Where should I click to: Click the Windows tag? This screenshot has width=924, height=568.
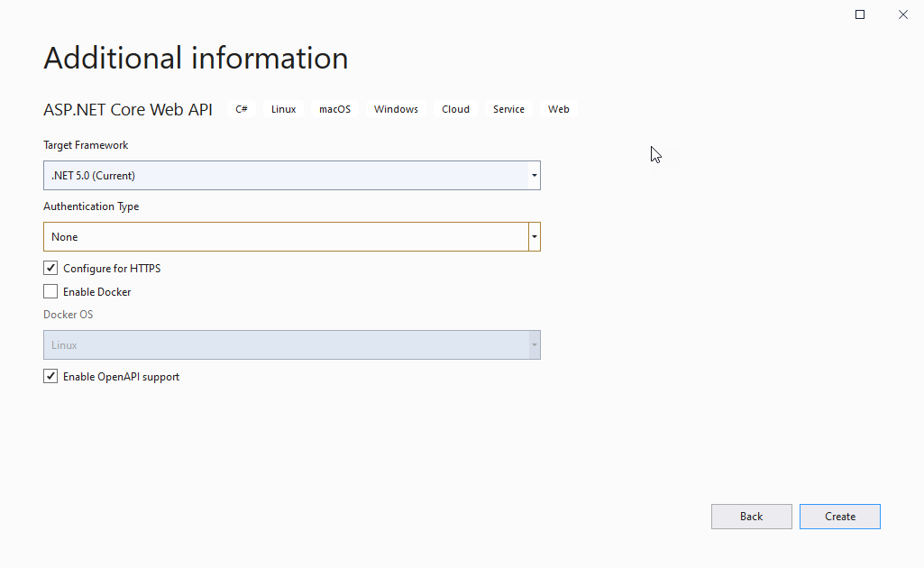tap(396, 109)
